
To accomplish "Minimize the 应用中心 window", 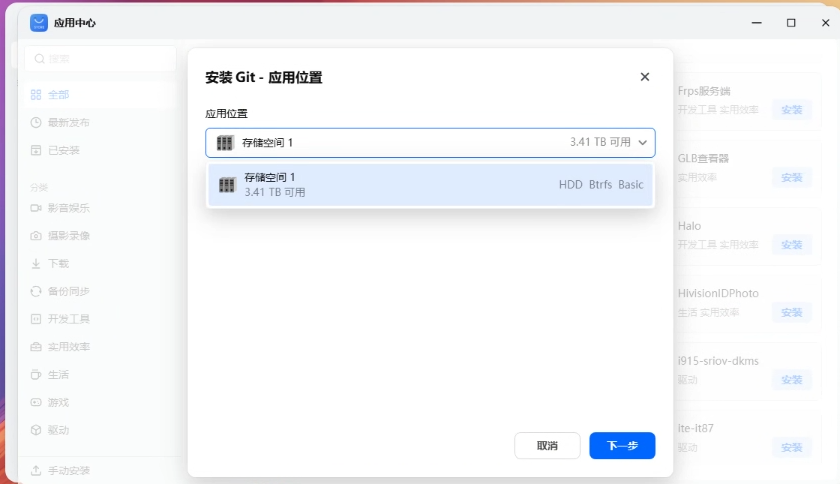I will [756, 23].
